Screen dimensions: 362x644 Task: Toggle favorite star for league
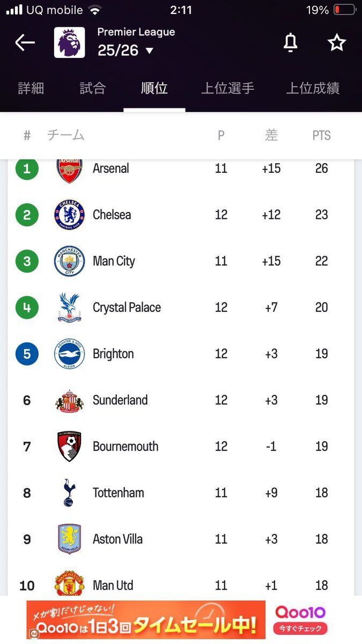tap(337, 42)
